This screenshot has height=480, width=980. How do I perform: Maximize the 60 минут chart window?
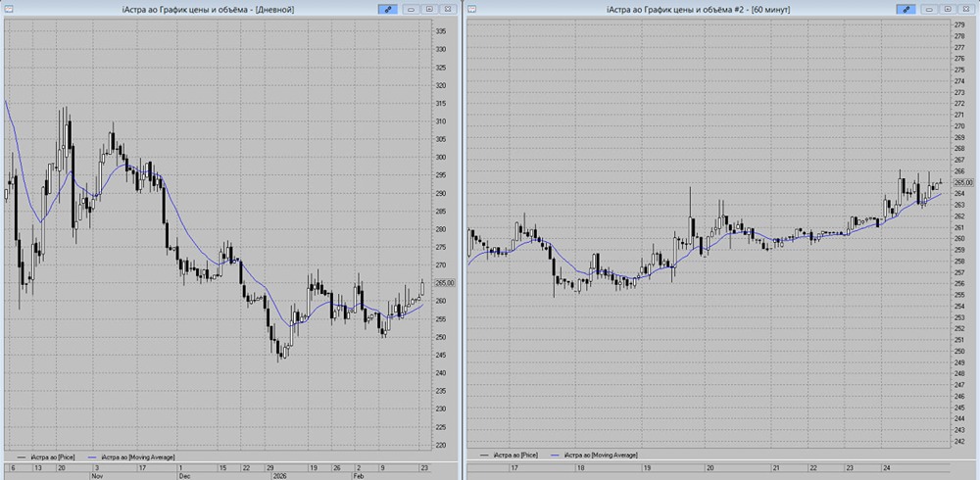point(948,9)
